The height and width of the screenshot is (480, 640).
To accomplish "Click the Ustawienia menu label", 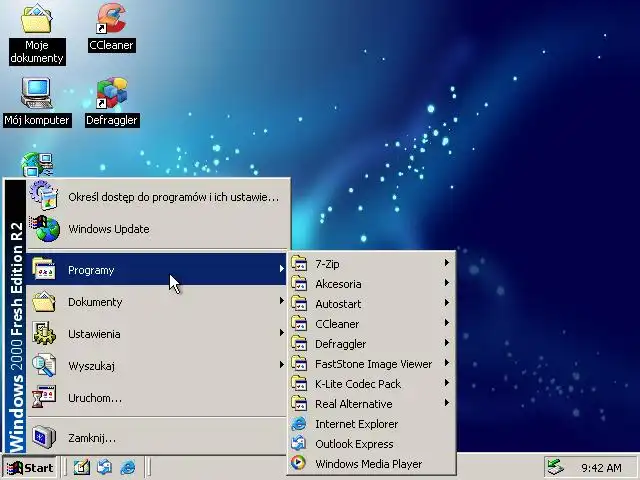I will click(x=94, y=334).
